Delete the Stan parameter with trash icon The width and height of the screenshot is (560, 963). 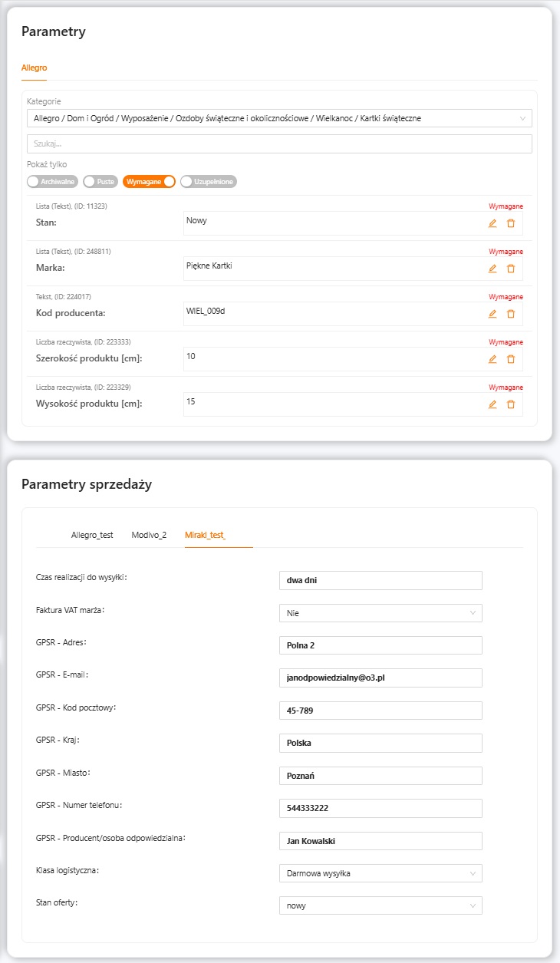[511, 223]
